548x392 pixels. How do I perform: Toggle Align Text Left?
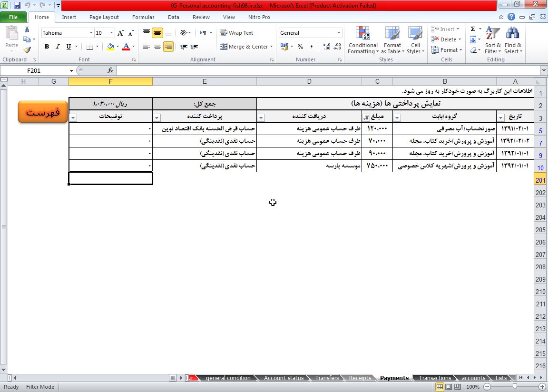coord(147,47)
